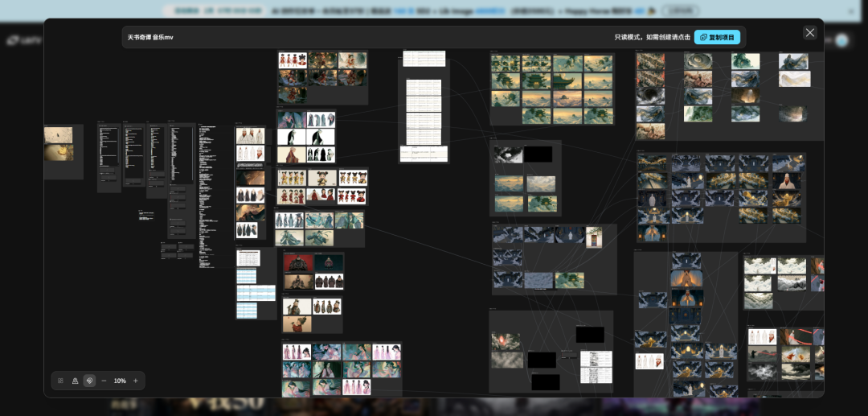
Task: Click the project title 天书奇谭 音乐mv
Action: 150,37
